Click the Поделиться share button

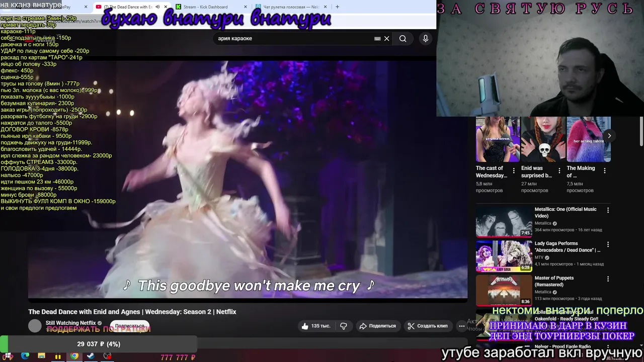[x=377, y=326]
